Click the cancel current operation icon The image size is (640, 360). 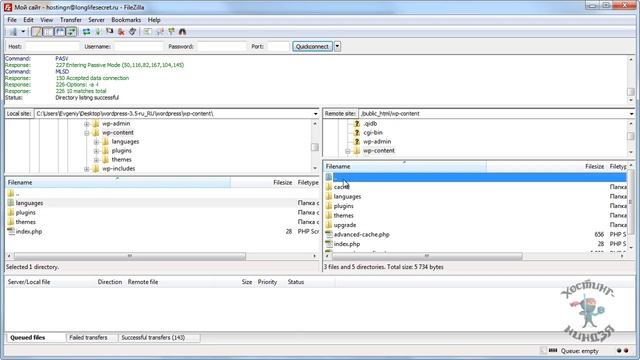pos(109,31)
